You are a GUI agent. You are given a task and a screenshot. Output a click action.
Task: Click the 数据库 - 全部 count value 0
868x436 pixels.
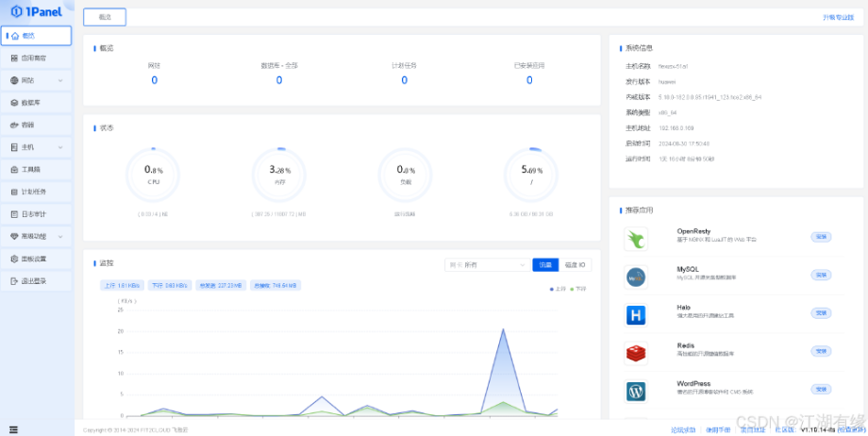click(279, 80)
